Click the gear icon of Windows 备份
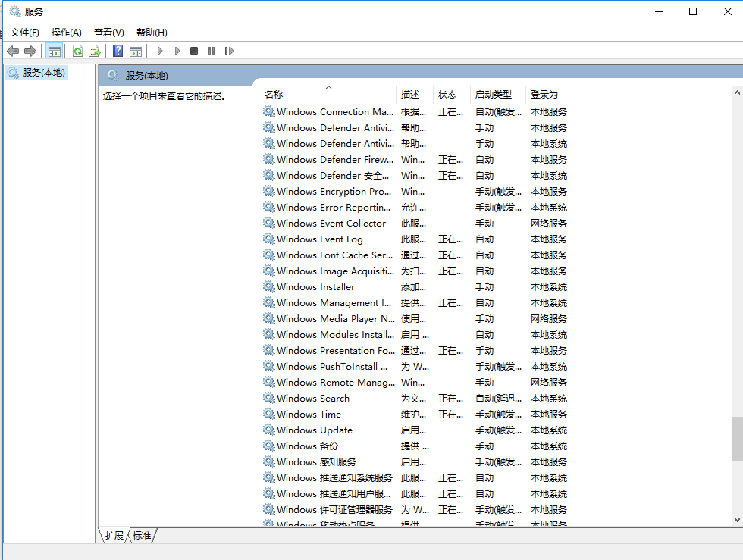743x560 pixels. [269, 446]
